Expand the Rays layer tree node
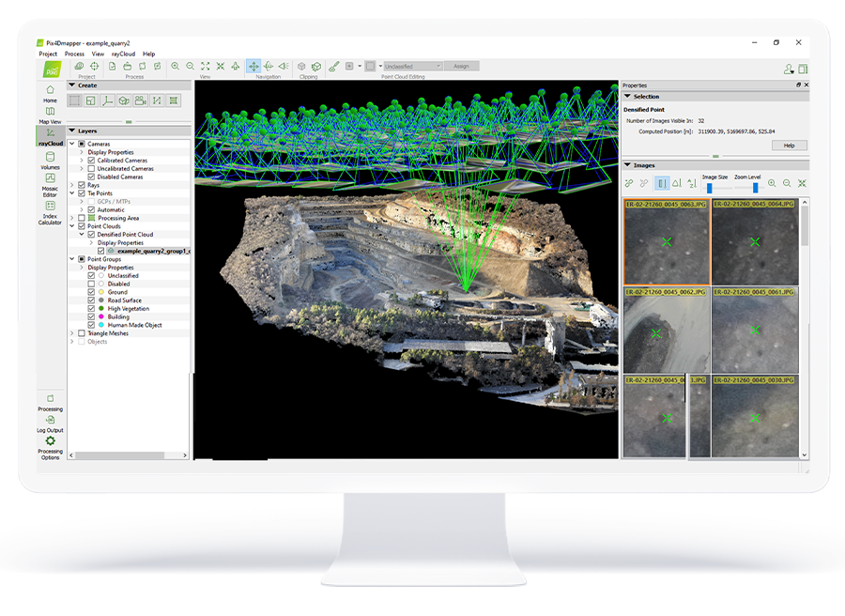The width and height of the screenshot is (845, 616). [72, 185]
